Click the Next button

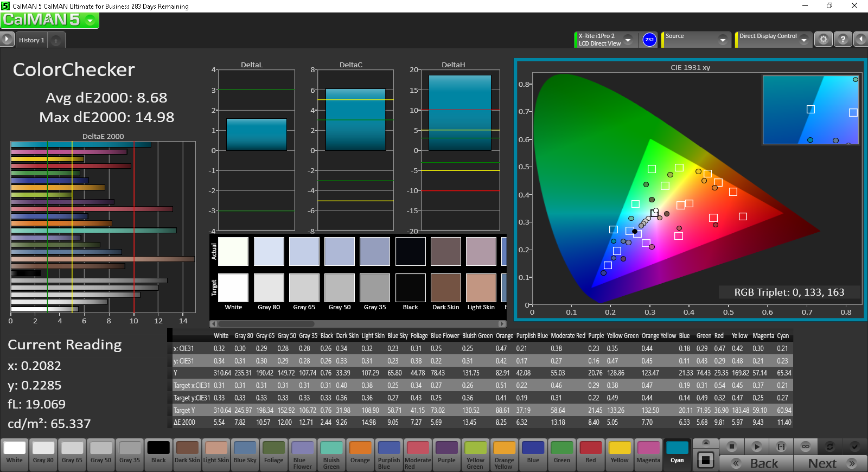click(831, 463)
